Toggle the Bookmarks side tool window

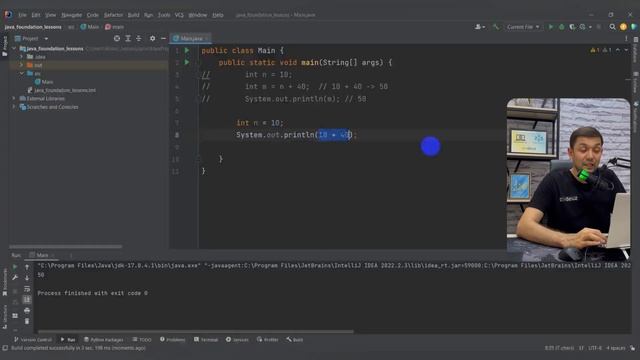(x=4, y=282)
